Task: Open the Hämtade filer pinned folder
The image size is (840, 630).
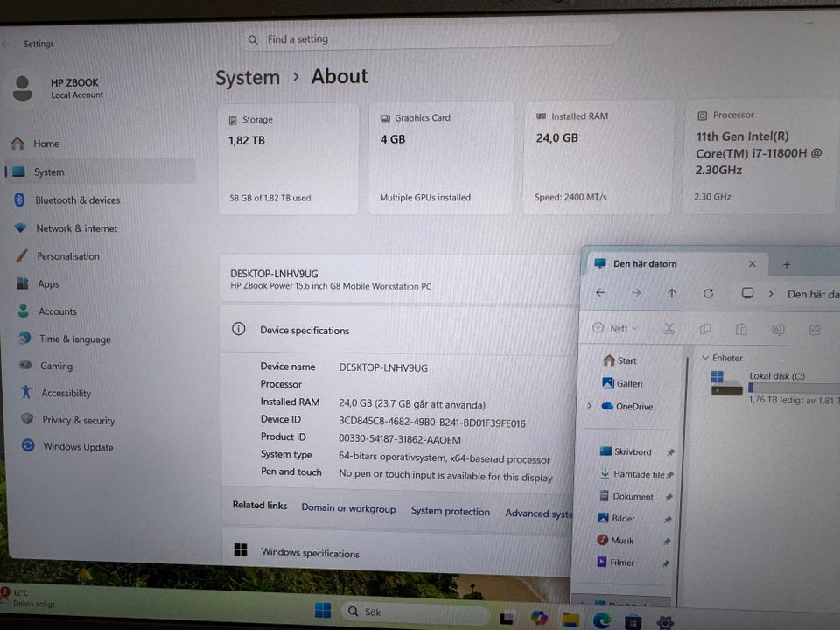Action: tap(635, 474)
